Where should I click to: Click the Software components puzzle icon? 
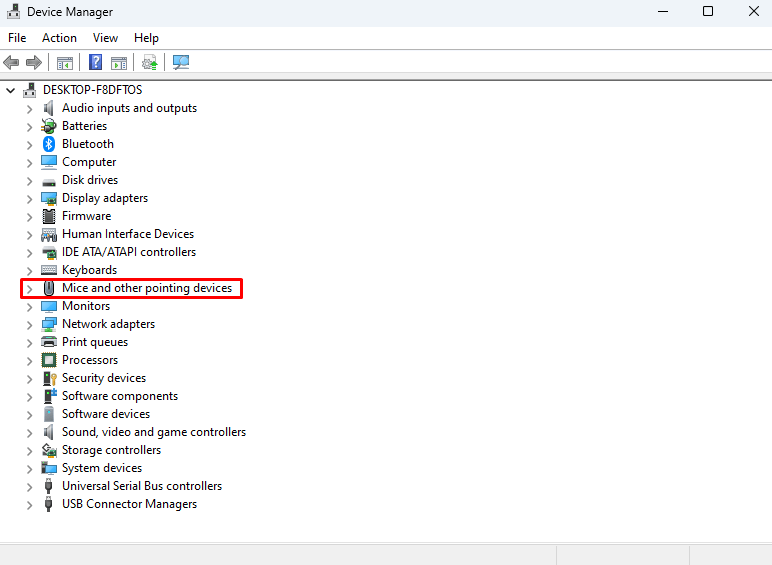click(x=50, y=396)
